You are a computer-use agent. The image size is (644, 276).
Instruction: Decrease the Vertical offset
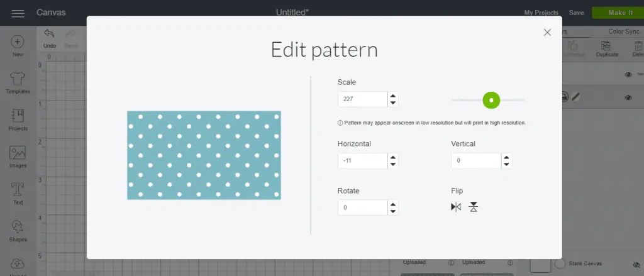pyautogui.click(x=506, y=164)
